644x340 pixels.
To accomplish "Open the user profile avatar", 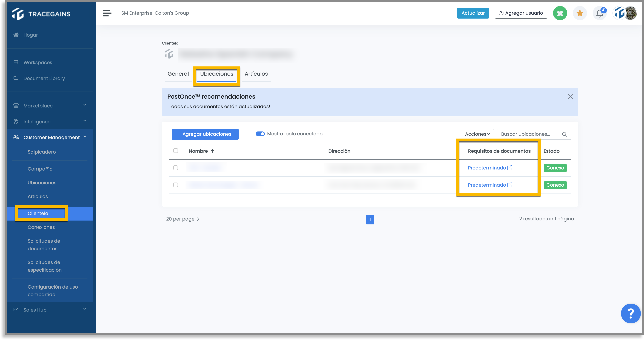I will pyautogui.click(x=625, y=13).
